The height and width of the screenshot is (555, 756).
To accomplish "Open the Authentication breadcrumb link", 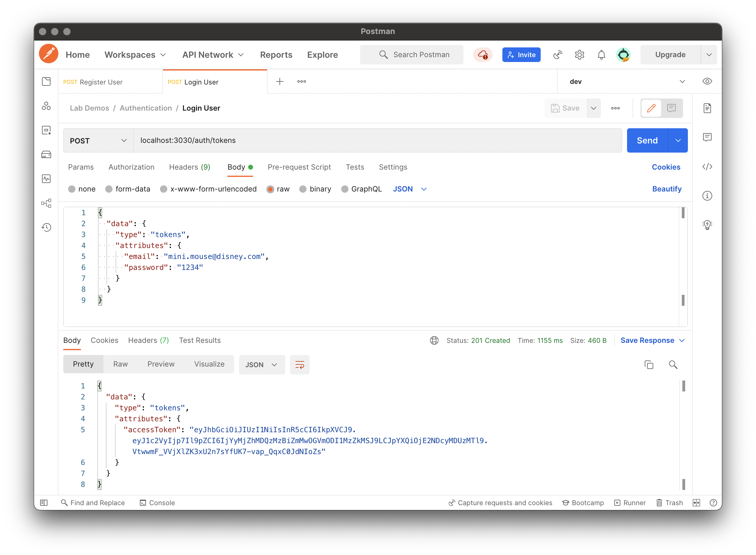I will click(x=146, y=108).
